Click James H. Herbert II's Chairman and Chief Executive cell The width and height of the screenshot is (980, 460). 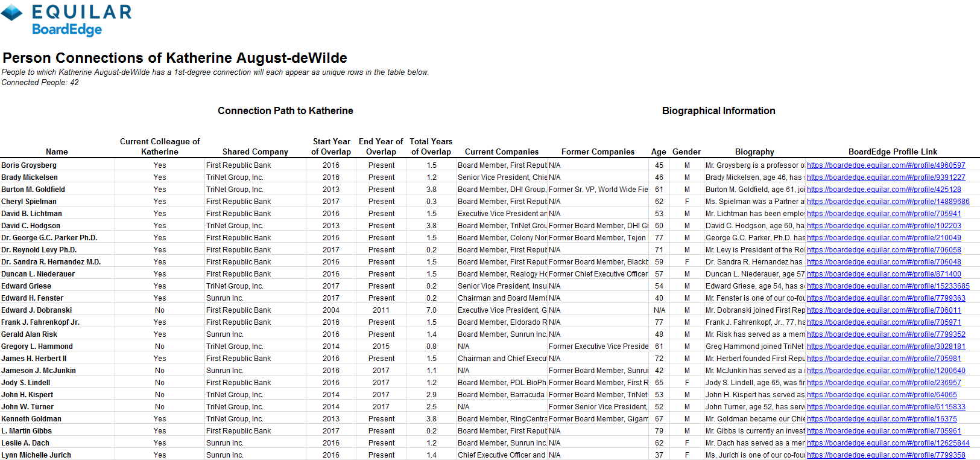[502, 359]
